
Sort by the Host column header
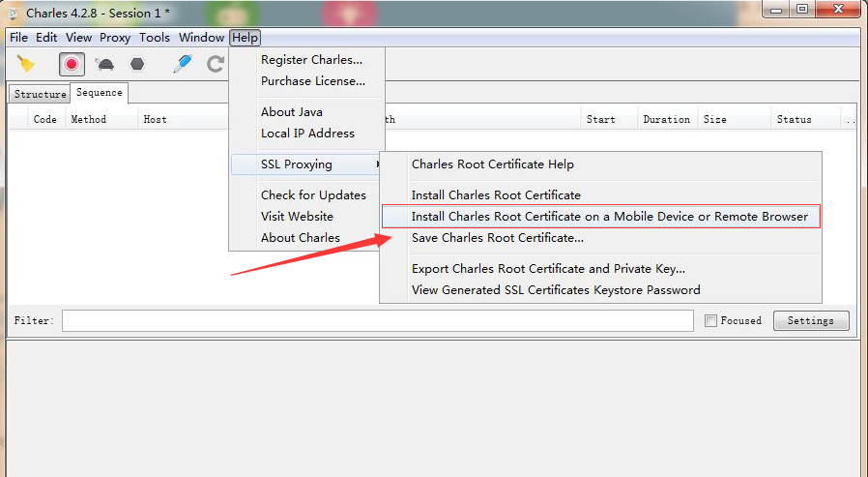pos(155,119)
